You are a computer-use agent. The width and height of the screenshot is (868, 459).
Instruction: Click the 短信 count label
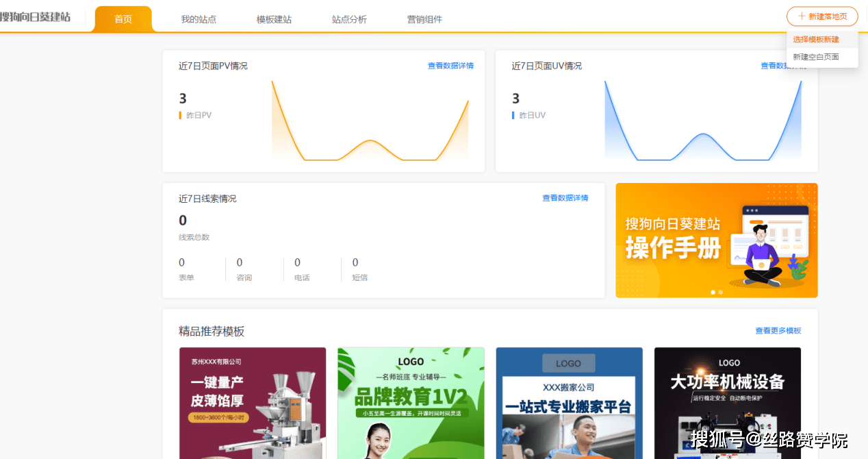[360, 277]
